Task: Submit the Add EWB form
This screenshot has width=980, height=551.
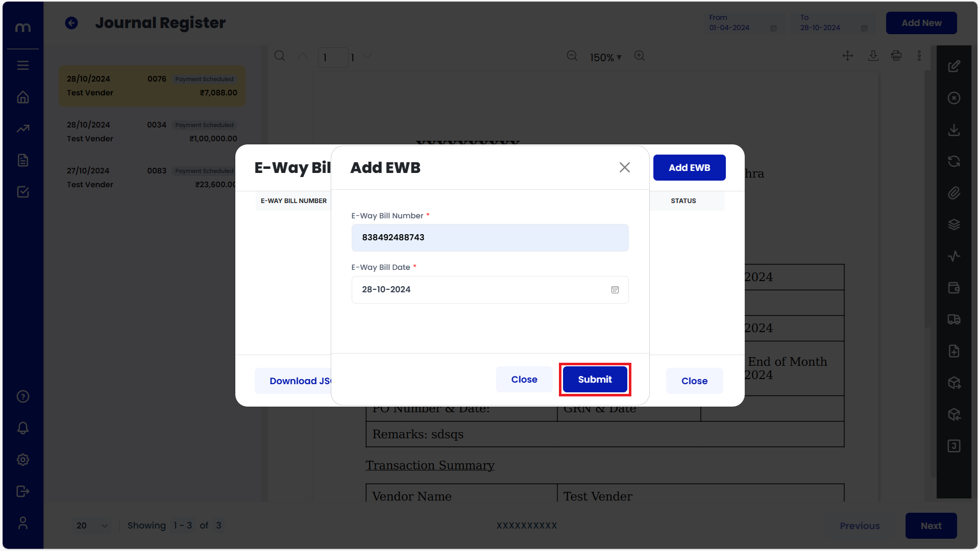Action: 595,379
